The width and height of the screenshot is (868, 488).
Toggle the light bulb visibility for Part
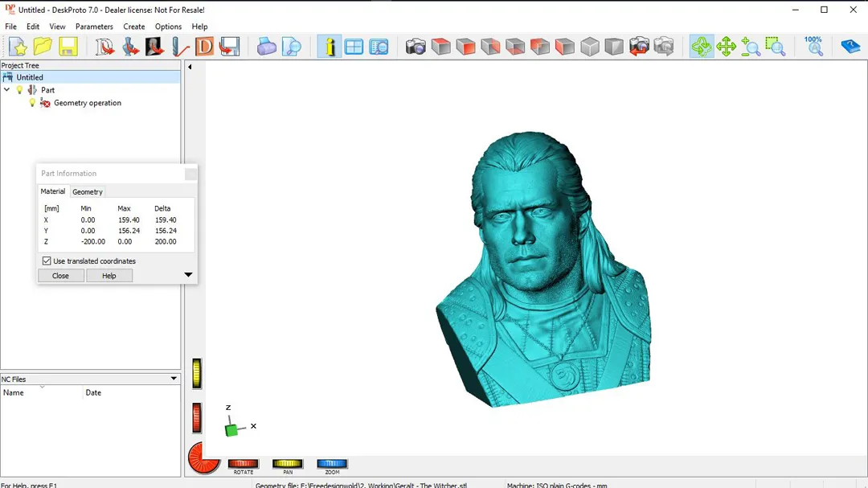click(x=20, y=90)
